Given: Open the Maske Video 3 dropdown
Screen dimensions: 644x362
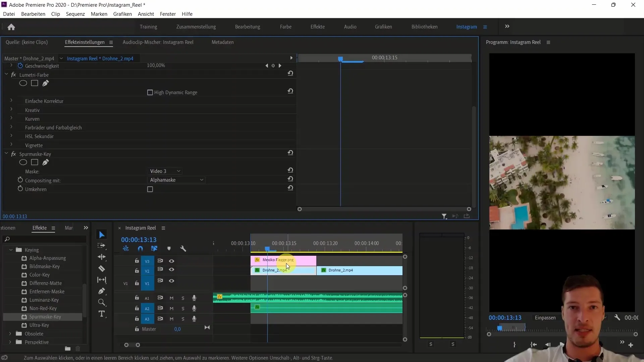Looking at the screenshot, I should tap(165, 171).
